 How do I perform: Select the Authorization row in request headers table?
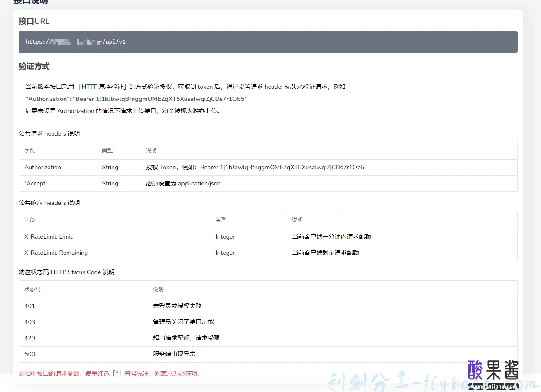click(x=173, y=167)
